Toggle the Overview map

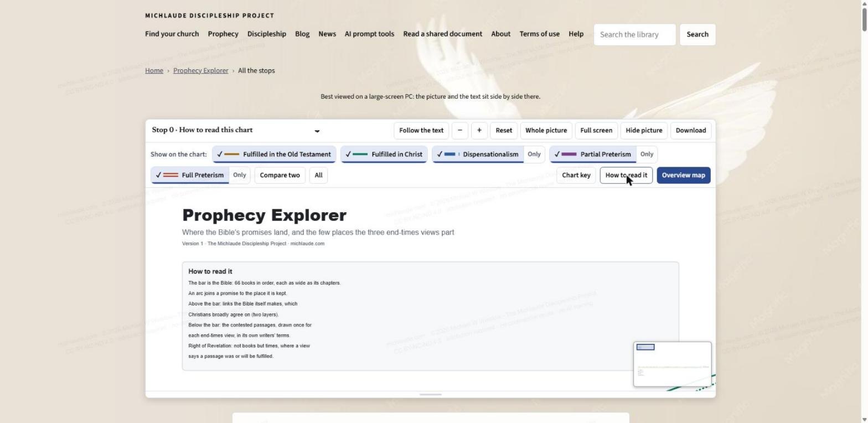click(684, 175)
